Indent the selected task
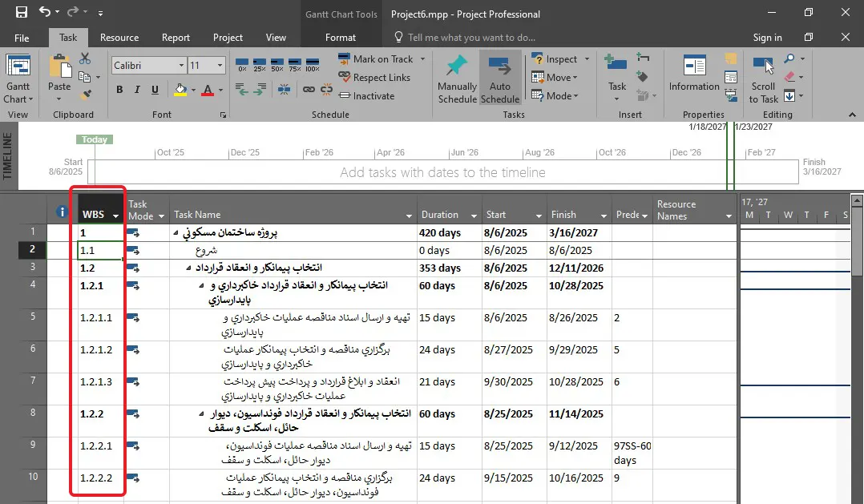This screenshot has height=504, width=864. tap(260, 89)
